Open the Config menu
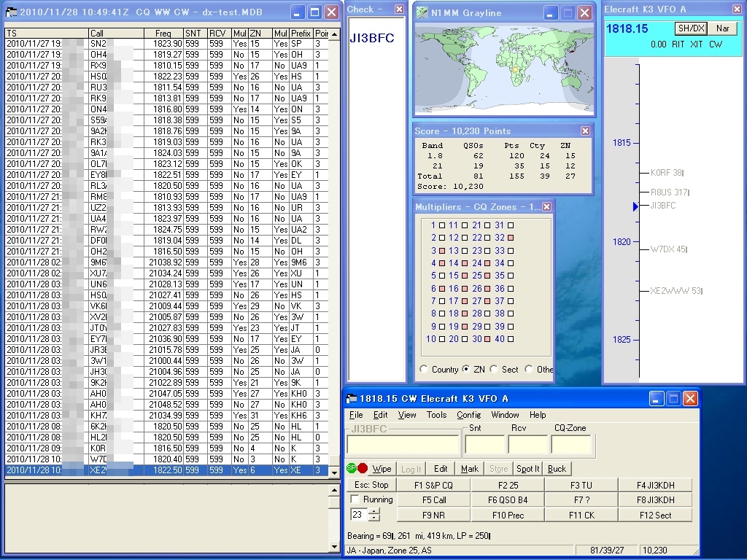 pyautogui.click(x=468, y=415)
